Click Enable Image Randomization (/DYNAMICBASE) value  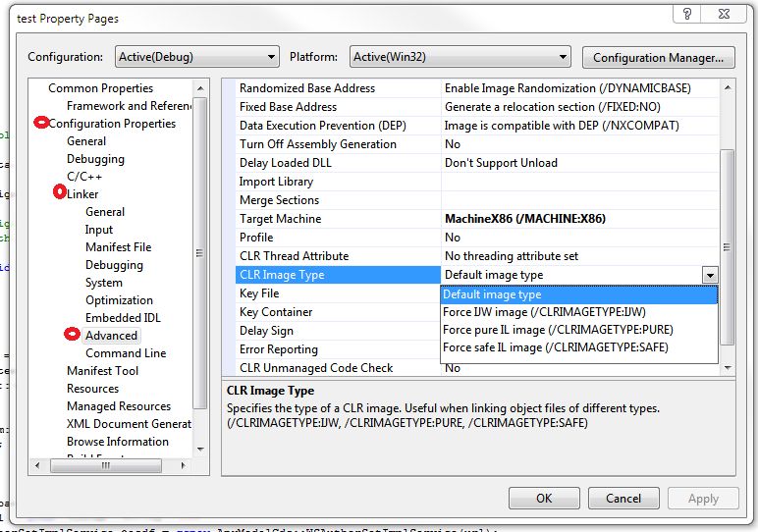(x=568, y=88)
